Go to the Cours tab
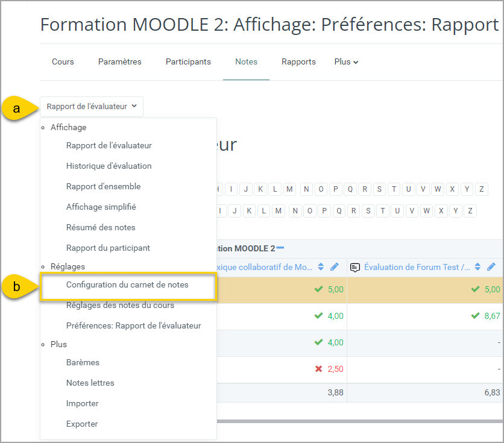Viewport: 504px width, 443px height. (63, 61)
